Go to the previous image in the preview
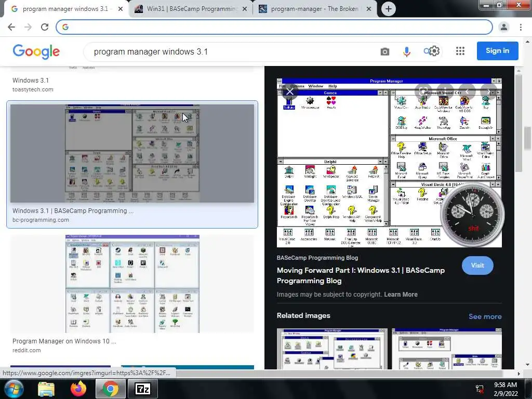 coord(467,91)
